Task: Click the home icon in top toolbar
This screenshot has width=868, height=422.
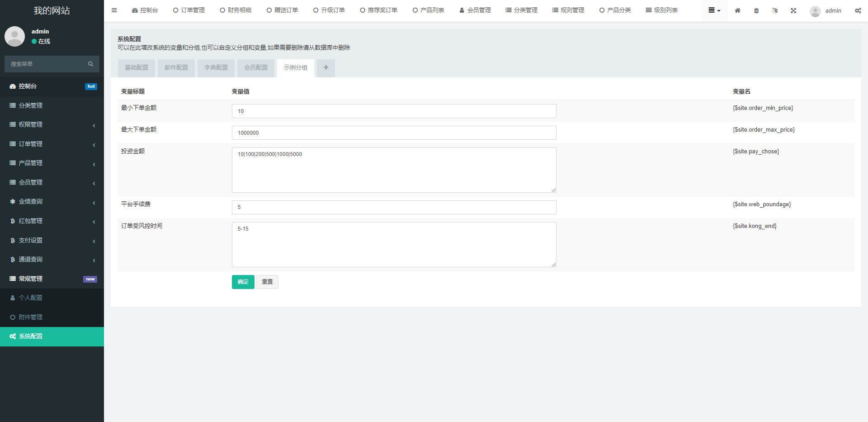Action: click(737, 10)
